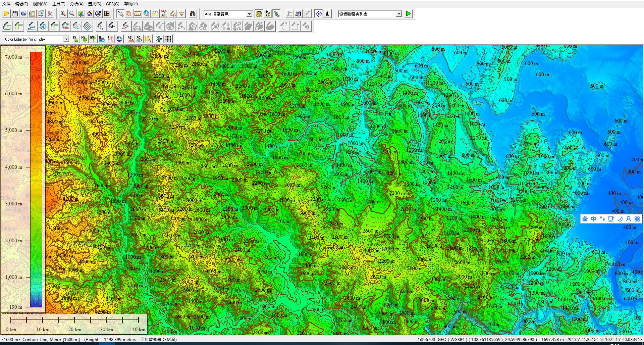Image resolution: width=644 pixels, height=345 pixels.
Task: Open the 视图(W) menu
Action: coord(40,4)
